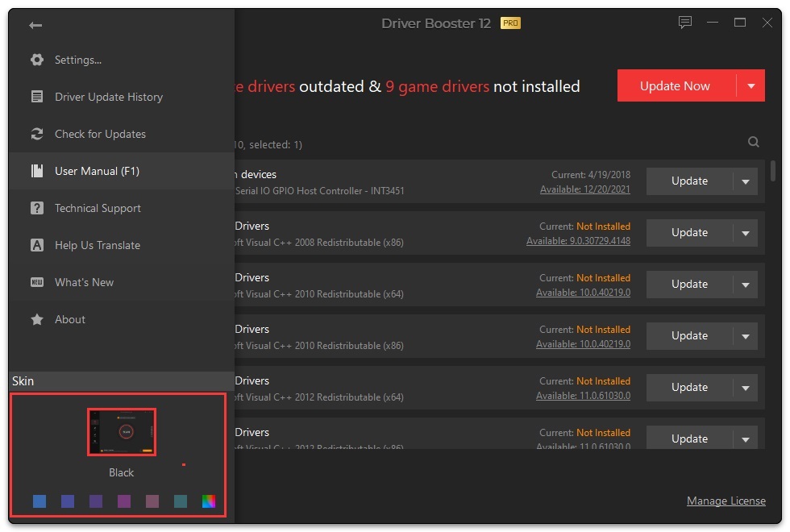Screen dimensions: 790x532
Task: Expand the Update Now dropdown arrow
Action: click(x=750, y=85)
